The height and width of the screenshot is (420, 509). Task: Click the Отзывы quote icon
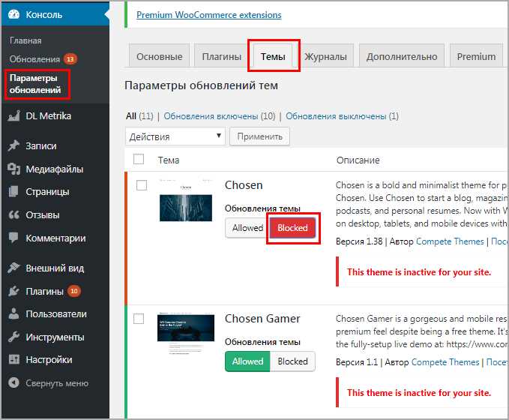pos(13,214)
